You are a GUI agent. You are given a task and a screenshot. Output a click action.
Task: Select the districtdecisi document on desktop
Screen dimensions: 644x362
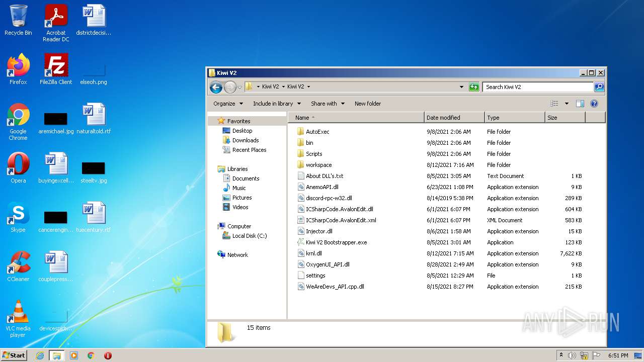point(94,21)
